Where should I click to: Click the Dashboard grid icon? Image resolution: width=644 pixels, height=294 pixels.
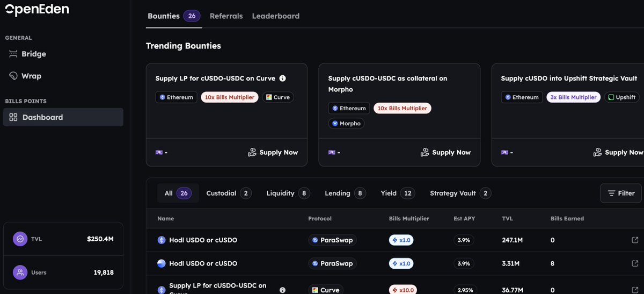(x=13, y=117)
